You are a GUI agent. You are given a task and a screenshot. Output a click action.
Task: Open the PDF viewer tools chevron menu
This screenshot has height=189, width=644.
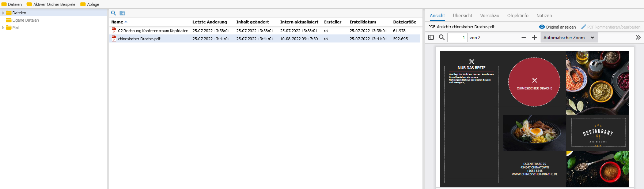click(x=638, y=37)
